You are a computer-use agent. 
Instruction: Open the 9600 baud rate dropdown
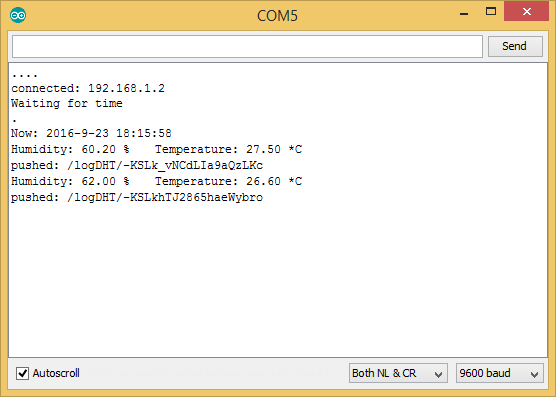pyautogui.click(x=500, y=373)
